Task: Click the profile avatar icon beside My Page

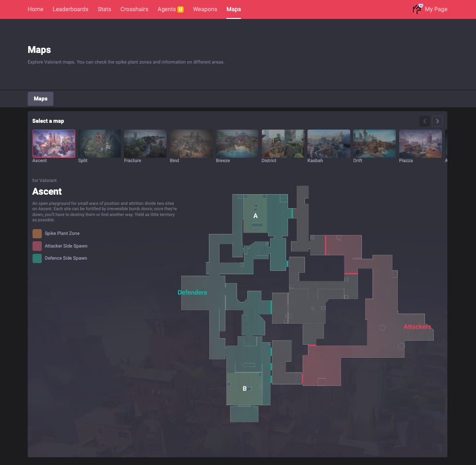Action: (418, 9)
